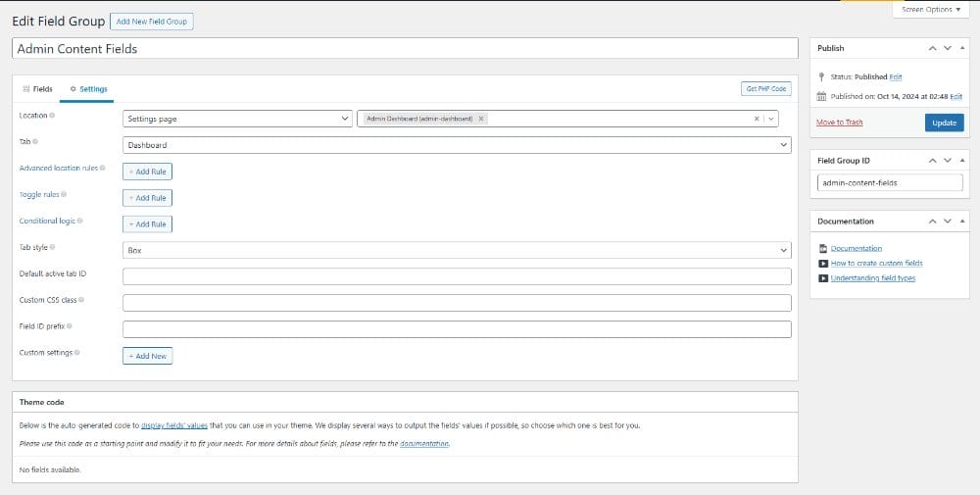Open the Location type dropdown (Settings page)
Viewport: 980px width, 495px height.
[237, 119]
